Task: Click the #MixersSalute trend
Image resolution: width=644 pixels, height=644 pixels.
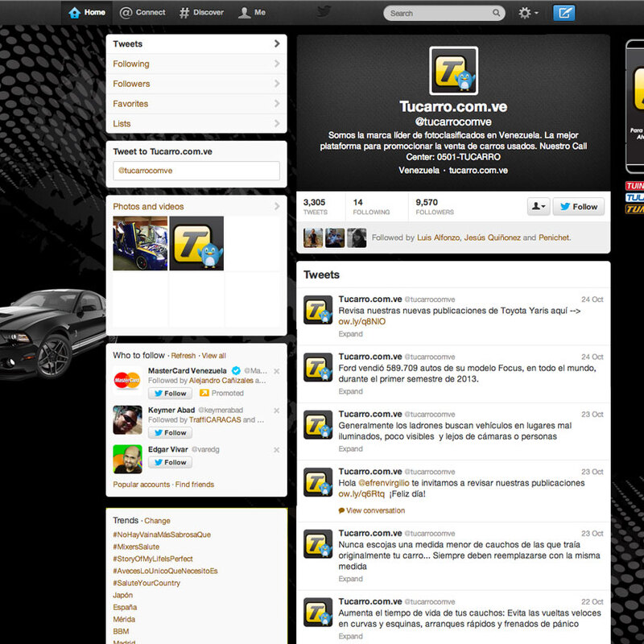Action: [136, 547]
